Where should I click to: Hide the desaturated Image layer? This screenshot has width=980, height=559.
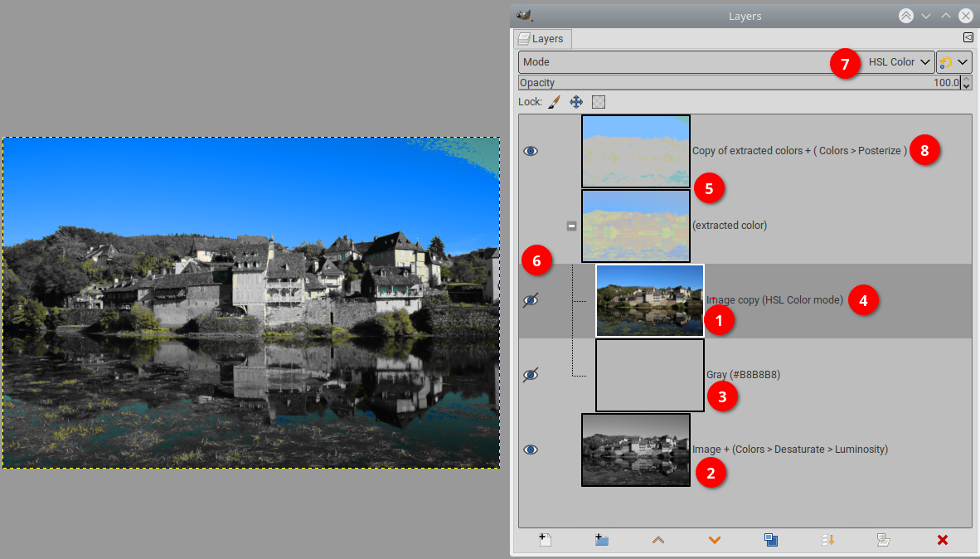pos(531,450)
